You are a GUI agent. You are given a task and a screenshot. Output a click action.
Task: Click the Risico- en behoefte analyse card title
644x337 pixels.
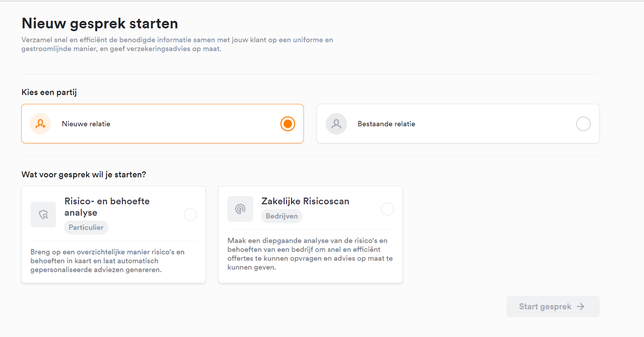coord(107,207)
